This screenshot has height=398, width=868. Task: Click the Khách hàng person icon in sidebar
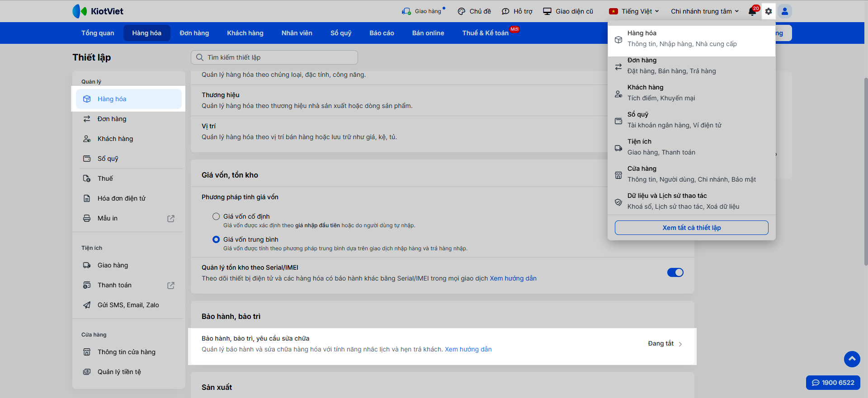[x=87, y=139]
